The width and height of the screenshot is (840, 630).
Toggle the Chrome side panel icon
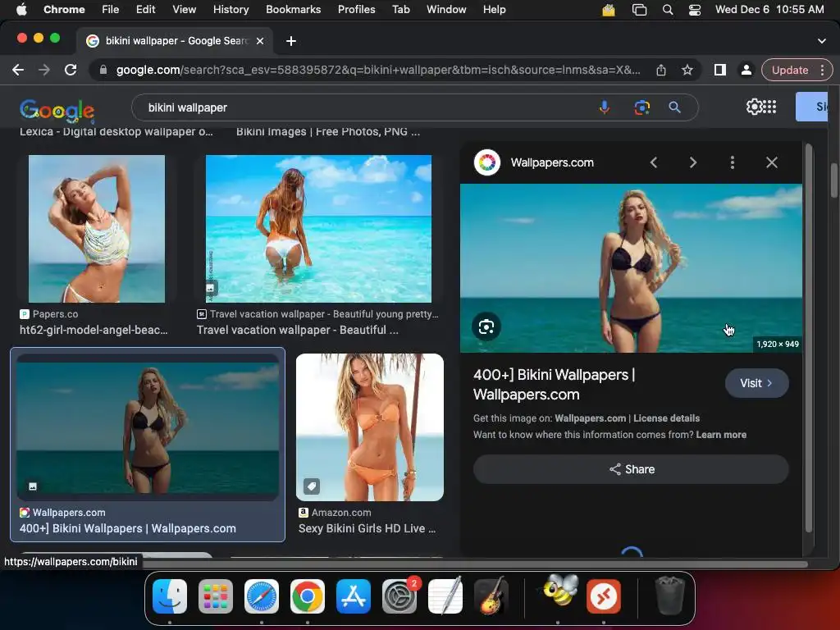tap(720, 71)
